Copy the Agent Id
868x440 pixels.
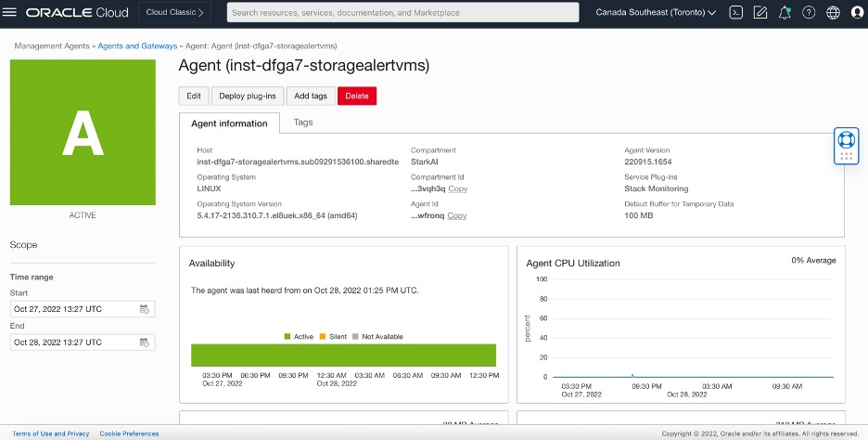point(456,215)
